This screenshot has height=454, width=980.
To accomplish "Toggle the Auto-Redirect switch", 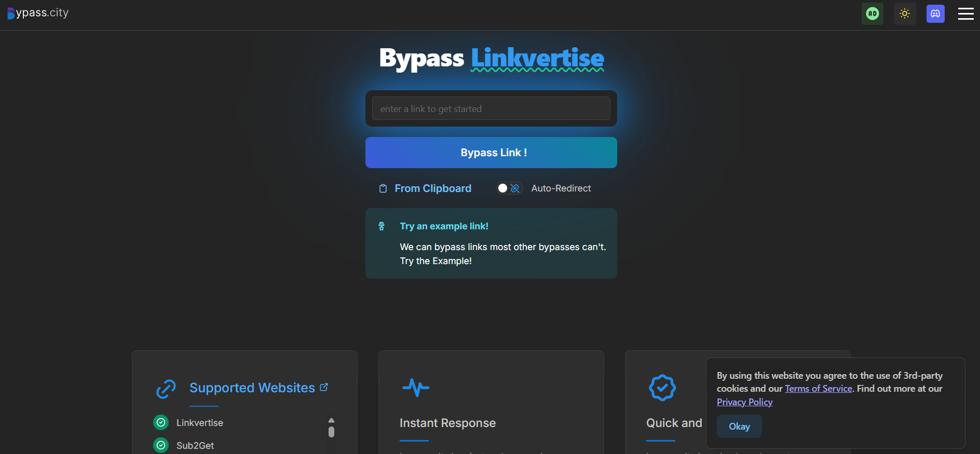I will (509, 188).
